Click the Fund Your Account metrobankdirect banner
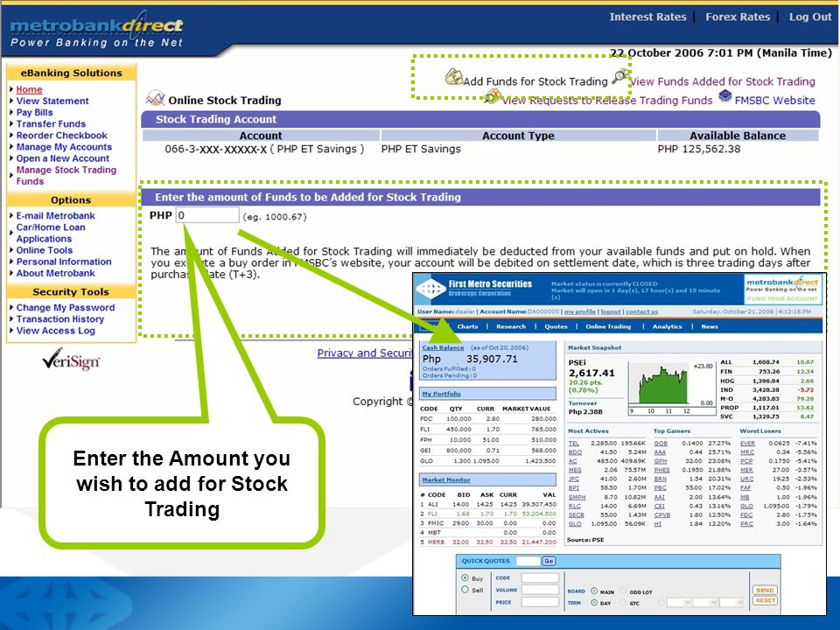840x630 pixels. pyautogui.click(x=782, y=289)
